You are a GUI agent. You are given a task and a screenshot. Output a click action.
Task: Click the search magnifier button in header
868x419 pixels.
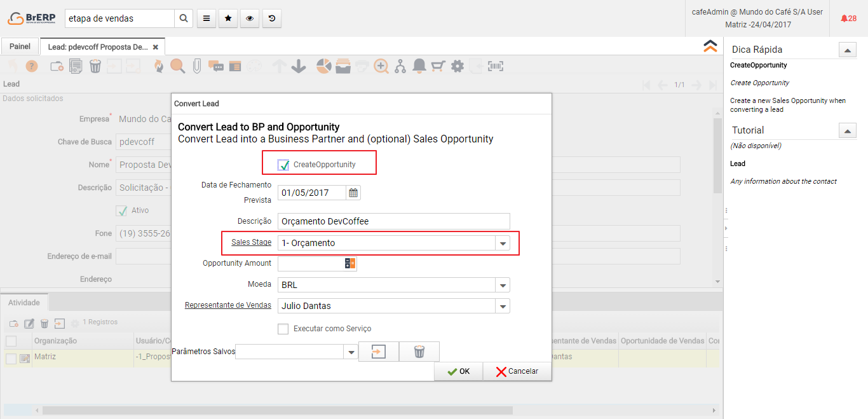point(183,18)
